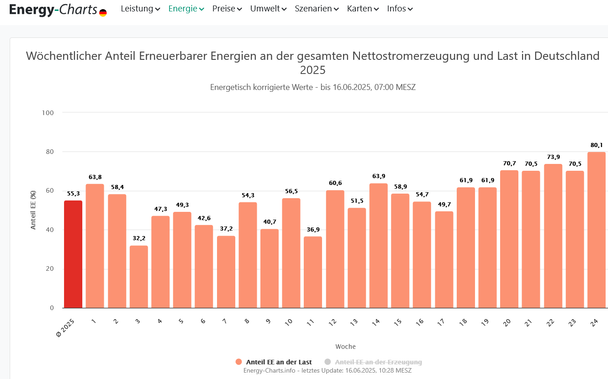
Task: Expand the Szenarien dropdown menu
Action: tap(316, 9)
